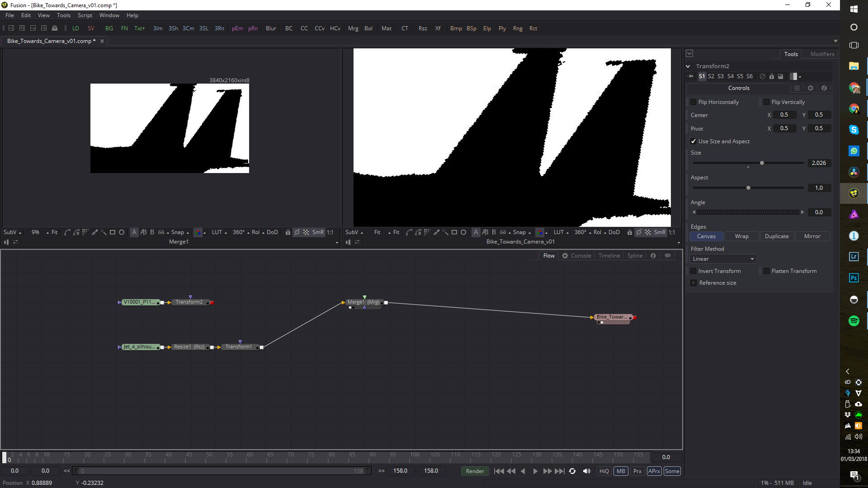Viewport: 868px width, 488px height.
Task: Click the Some render option button
Action: 672,471
